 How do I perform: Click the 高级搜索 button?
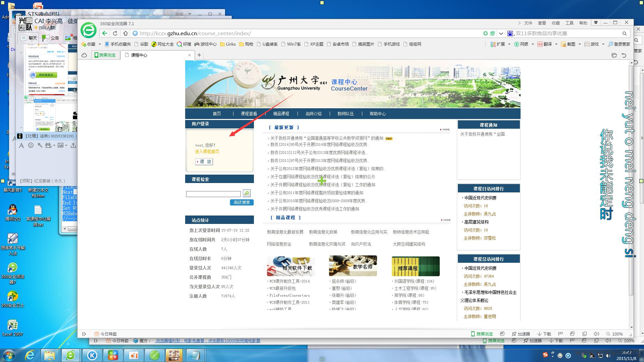[242, 202]
